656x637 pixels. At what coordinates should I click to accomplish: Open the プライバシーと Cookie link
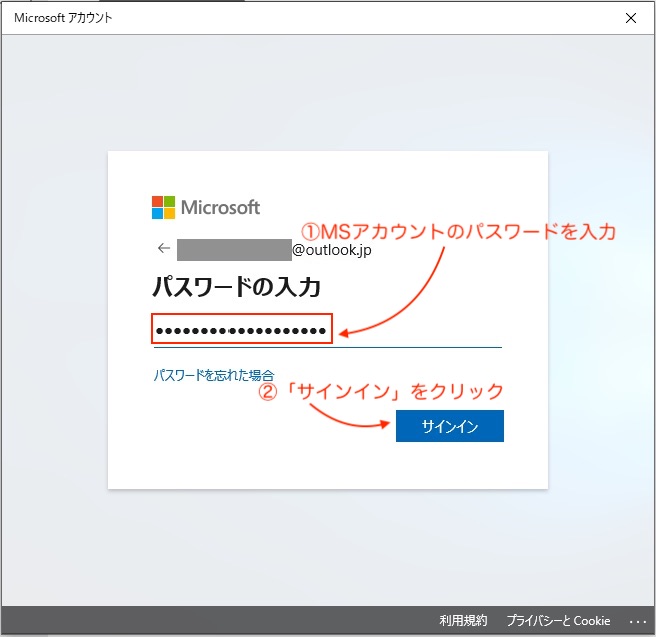558,620
